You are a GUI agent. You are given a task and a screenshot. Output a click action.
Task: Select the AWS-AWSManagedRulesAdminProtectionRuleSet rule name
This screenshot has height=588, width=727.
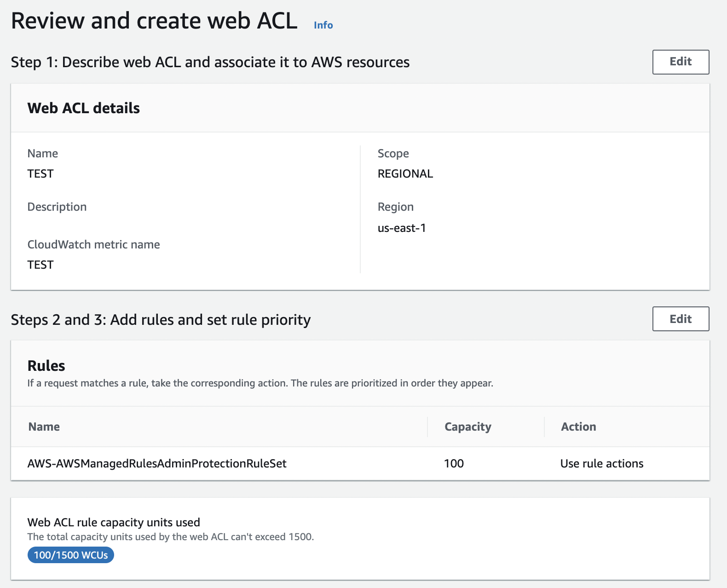pos(157,463)
